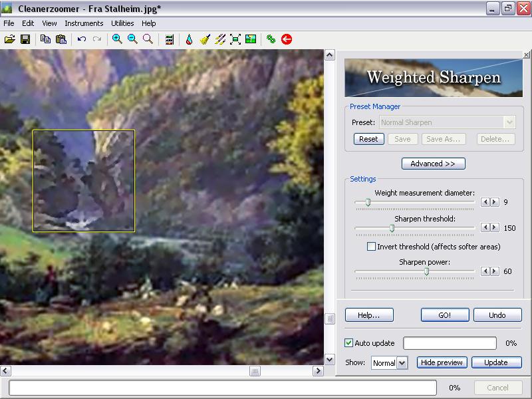Screen dimensions: 532x399
Task: Zoom in with the plus magnifier icon
Action: pyautogui.click(x=117, y=39)
